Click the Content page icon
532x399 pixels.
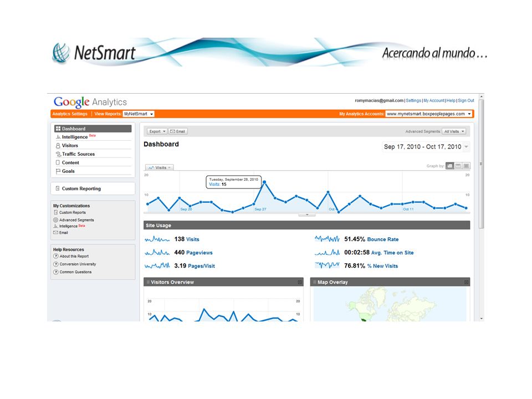click(x=58, y=162)
